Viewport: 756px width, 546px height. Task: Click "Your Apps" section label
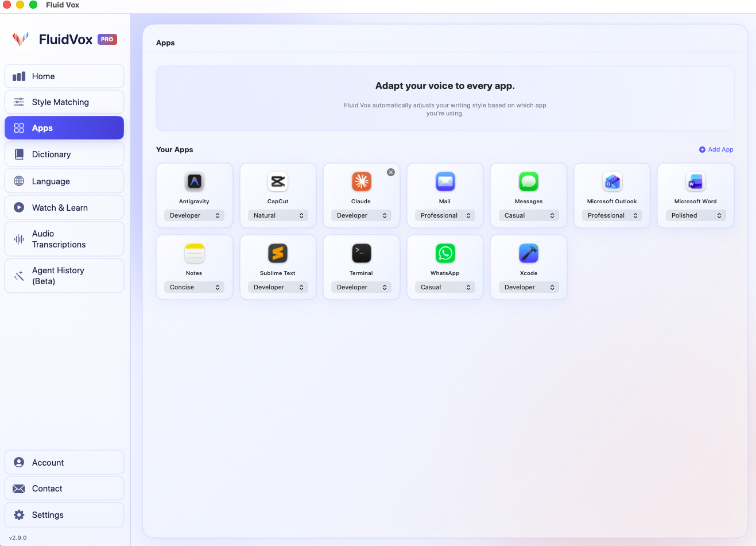[x=175, y=149]
